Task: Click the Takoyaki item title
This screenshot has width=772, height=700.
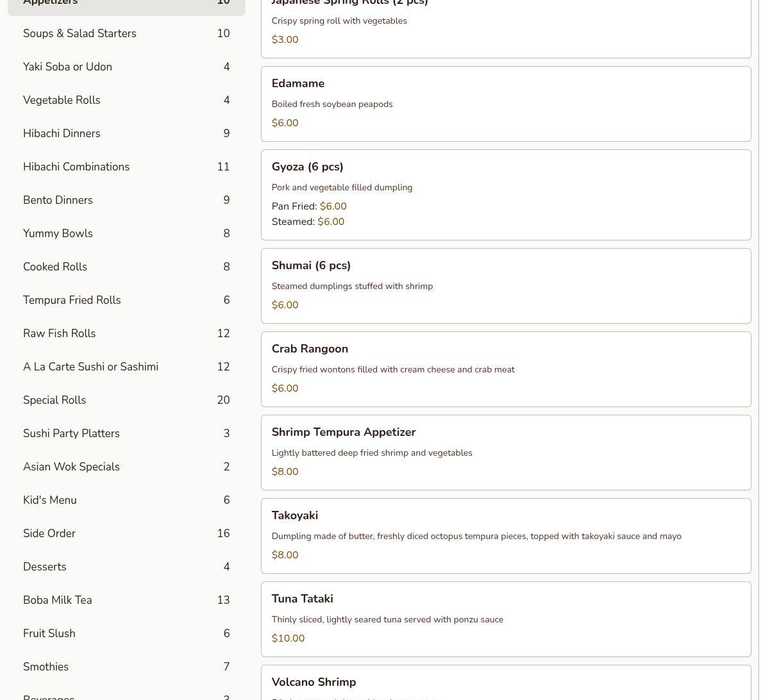Action: pyautogui.click(x=294, y=515)
